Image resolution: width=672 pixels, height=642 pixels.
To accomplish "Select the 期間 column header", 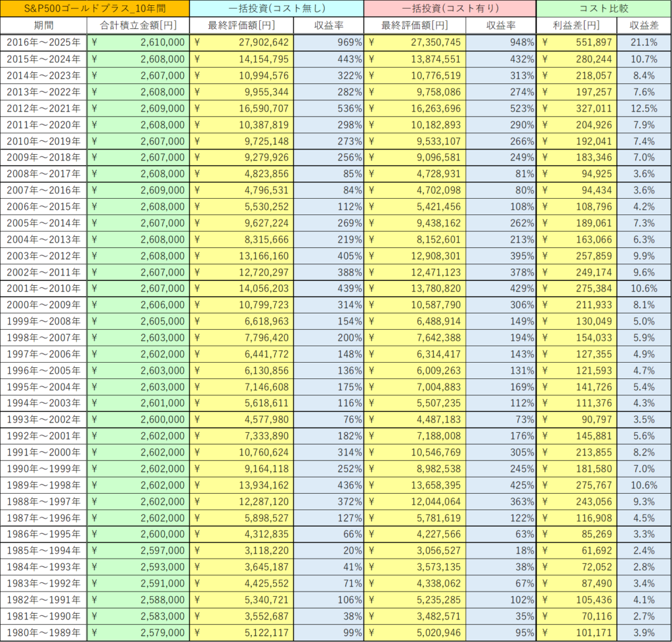I will [x=44, y=26].
